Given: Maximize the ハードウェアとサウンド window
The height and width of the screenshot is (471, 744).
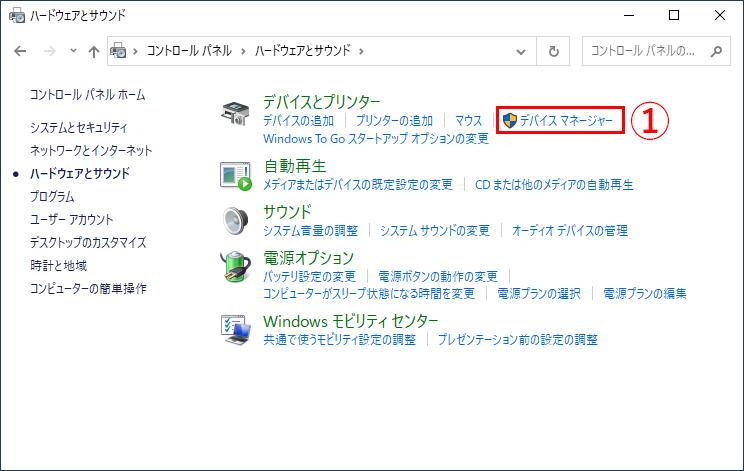Looking at the screenshot, I should tap(674, 15).
